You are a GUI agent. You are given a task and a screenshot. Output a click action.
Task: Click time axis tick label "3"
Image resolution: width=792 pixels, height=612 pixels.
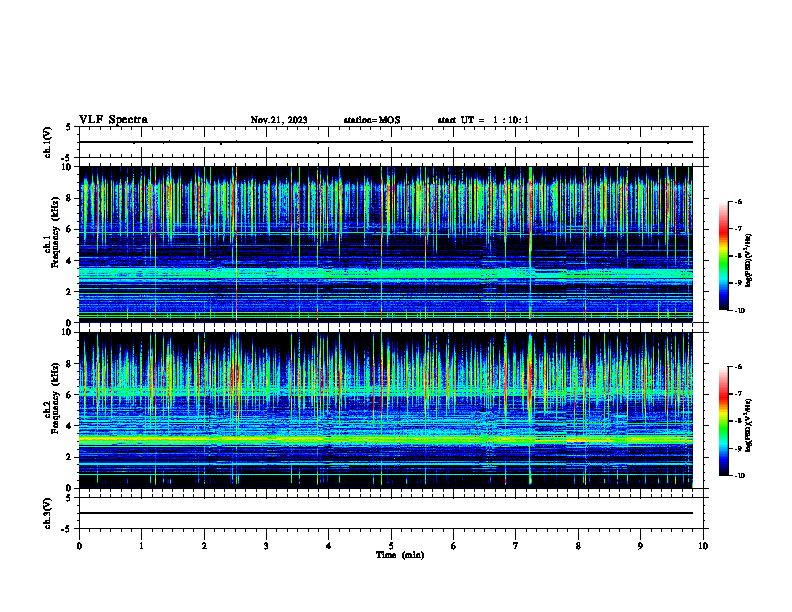coord(266,546)
